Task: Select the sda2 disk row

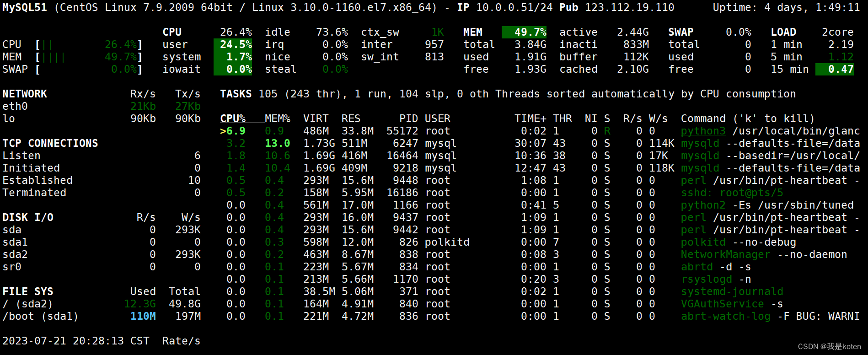Action: (x=102, y=254)
